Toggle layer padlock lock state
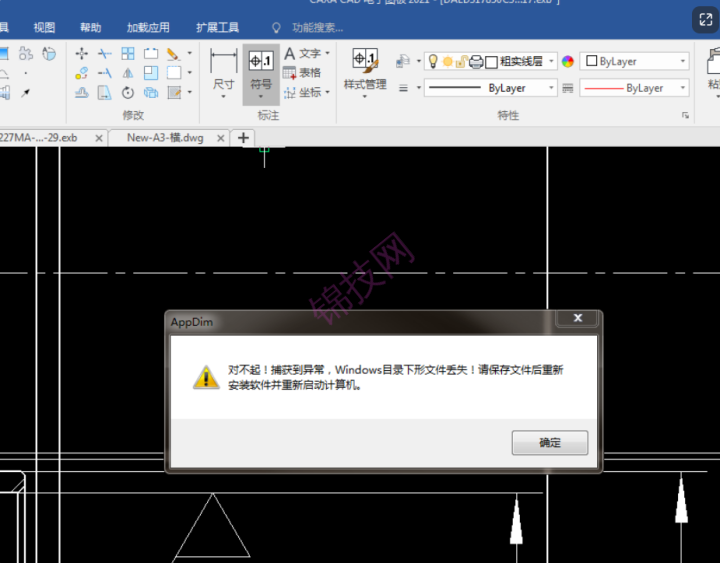This screenshot has width=720, height=563. (x=461, y=61)
